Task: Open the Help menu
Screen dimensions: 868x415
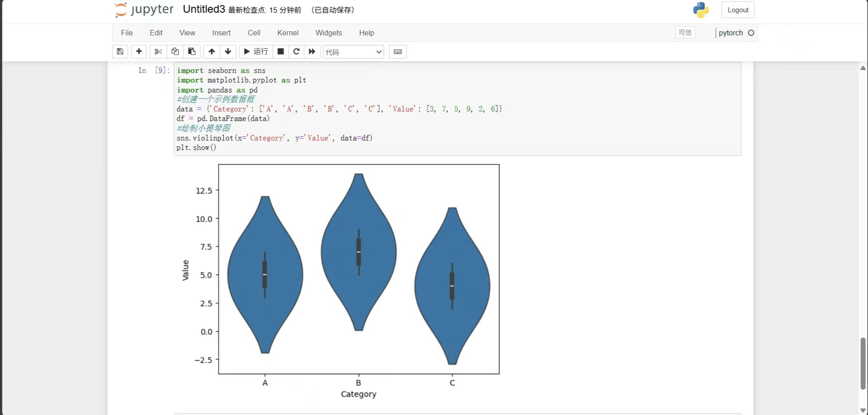Action: pyautogui.click(x=367, y=33)
